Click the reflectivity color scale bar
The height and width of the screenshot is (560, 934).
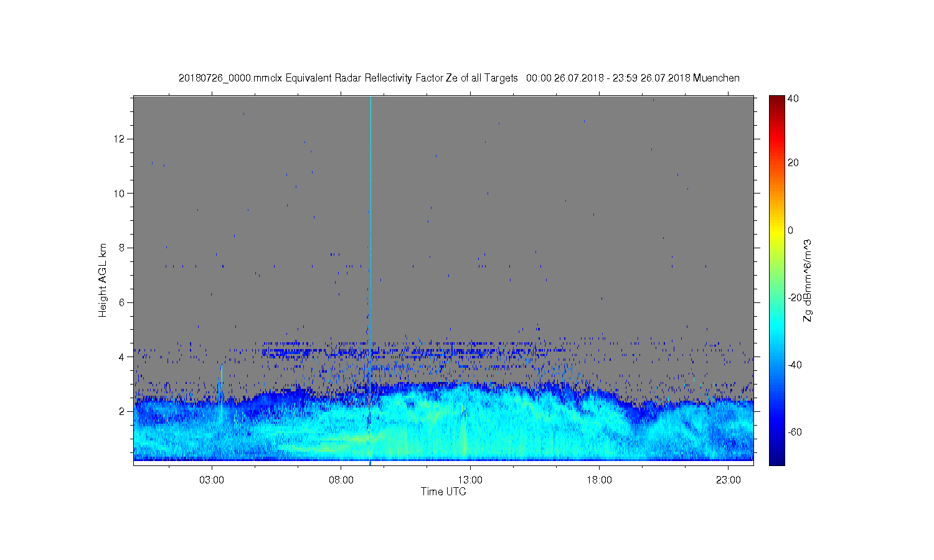click(x=776, y=281)
